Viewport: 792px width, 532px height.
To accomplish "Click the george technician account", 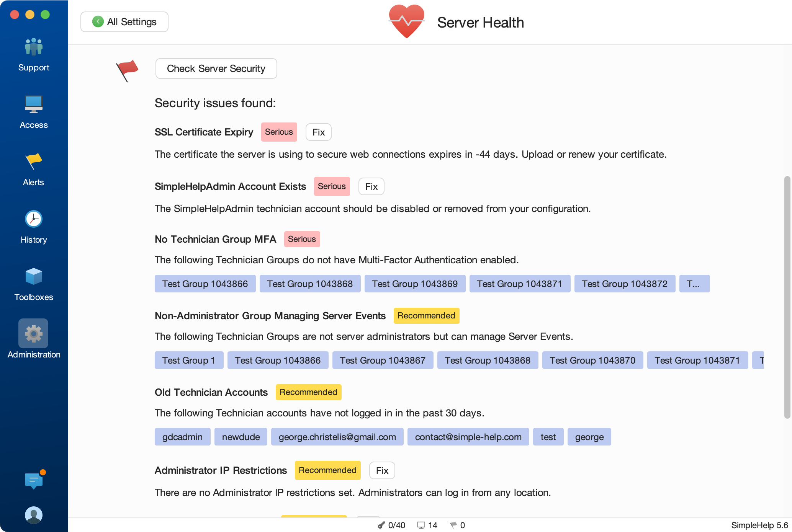I will [x=589, y=437].
